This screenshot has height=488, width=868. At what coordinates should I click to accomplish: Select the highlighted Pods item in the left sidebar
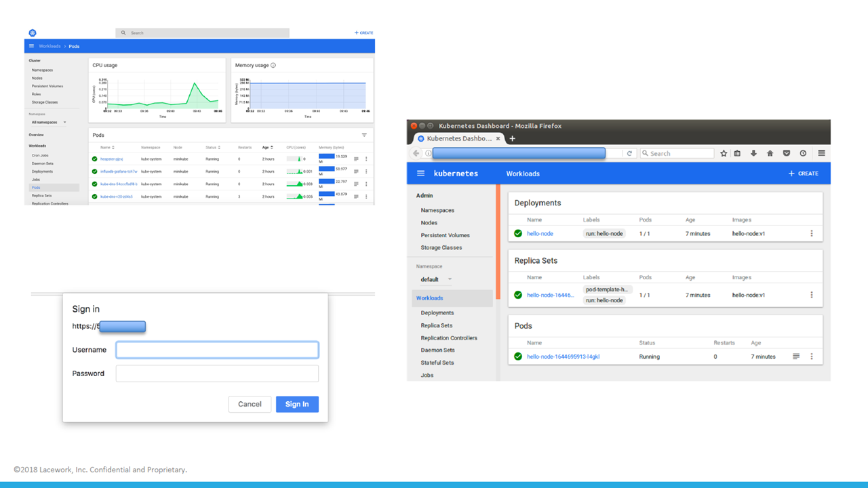click(54, 188)
